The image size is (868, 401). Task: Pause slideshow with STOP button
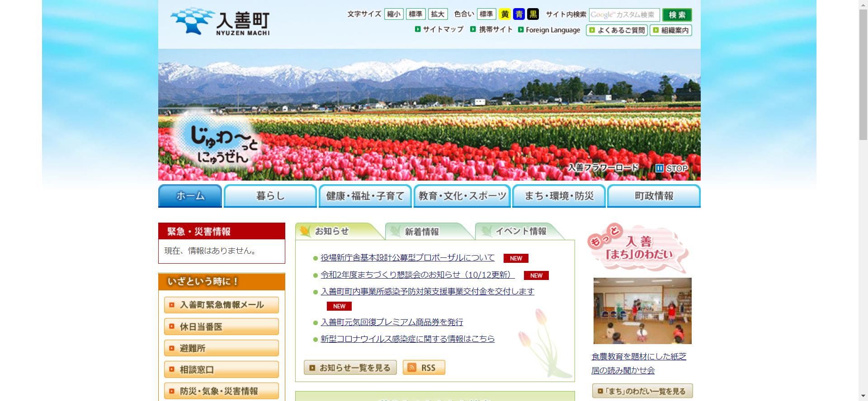pos(672,168)
